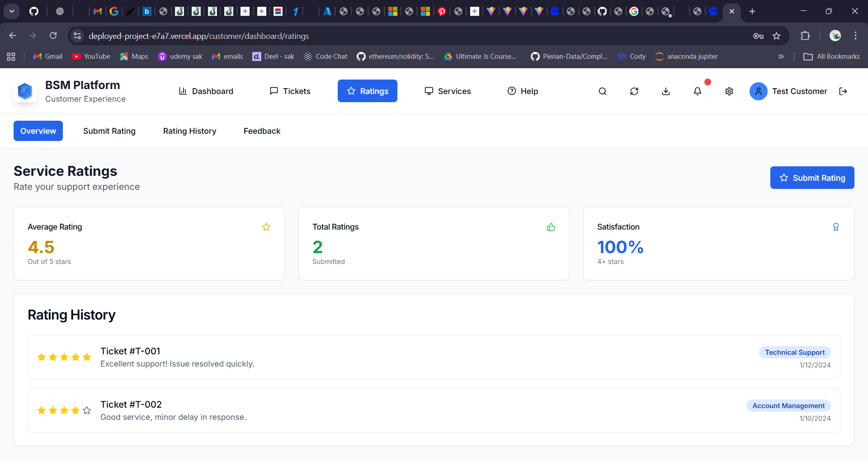The image size is (868, 461).
Task: Bookmark this page with star icon
Action: (777, 36)
